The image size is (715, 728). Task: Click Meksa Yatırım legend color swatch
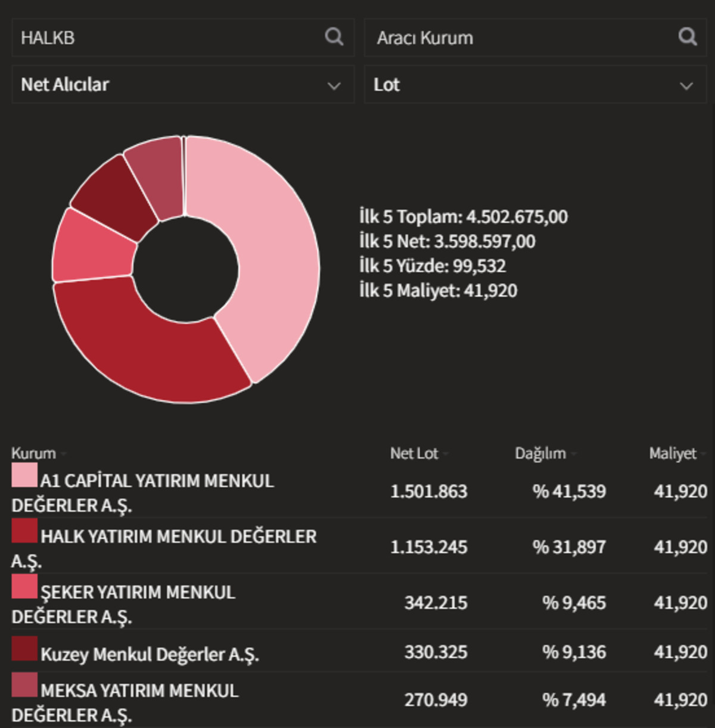24,685
